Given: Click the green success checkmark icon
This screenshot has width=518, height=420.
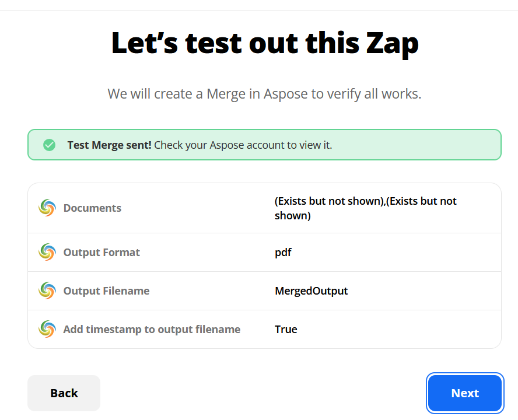Looking at the screenshot, I should [50, 145].
